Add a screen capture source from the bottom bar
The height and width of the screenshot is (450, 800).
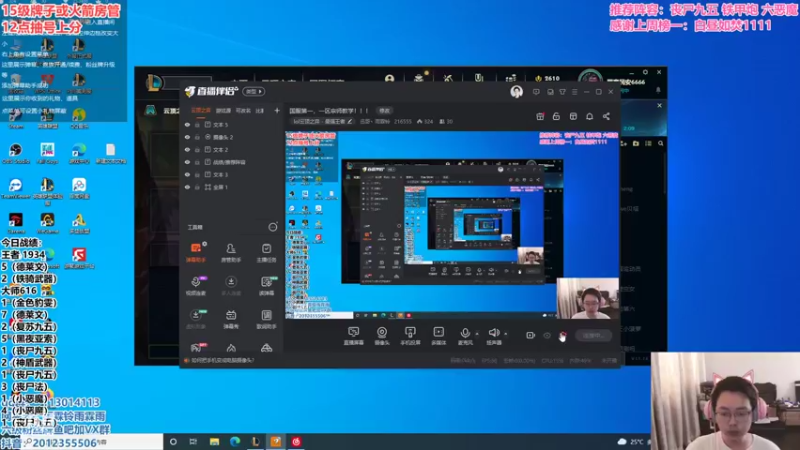354,336
